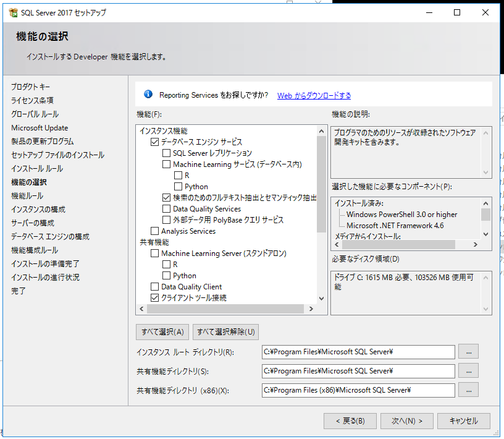Click インストール ルール step in sidebar

tap(37, 169)
